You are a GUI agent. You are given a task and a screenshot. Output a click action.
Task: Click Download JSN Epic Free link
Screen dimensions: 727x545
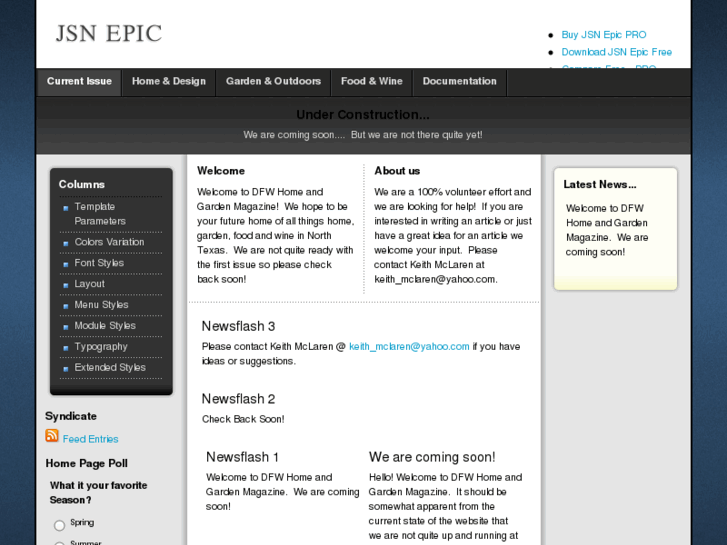[617, 52]
